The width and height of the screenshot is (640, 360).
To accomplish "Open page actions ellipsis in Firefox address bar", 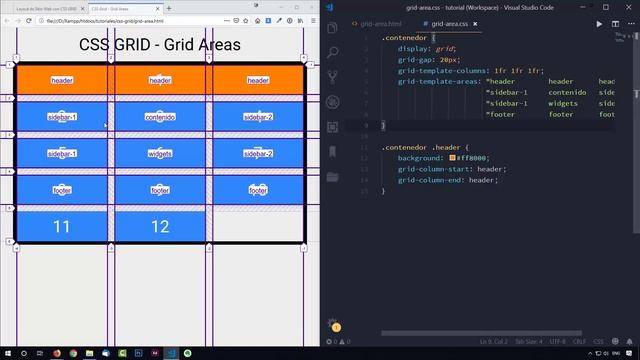I will point(227,20).
